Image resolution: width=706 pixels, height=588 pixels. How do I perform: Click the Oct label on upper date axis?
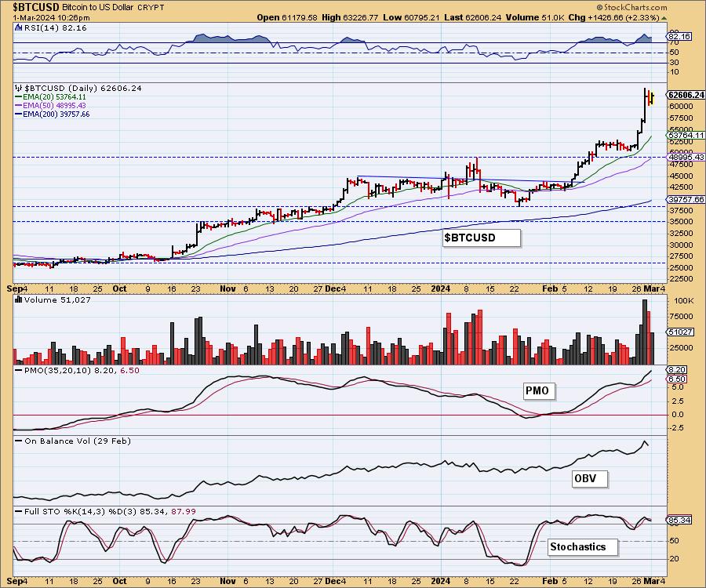tap(120, 289)
